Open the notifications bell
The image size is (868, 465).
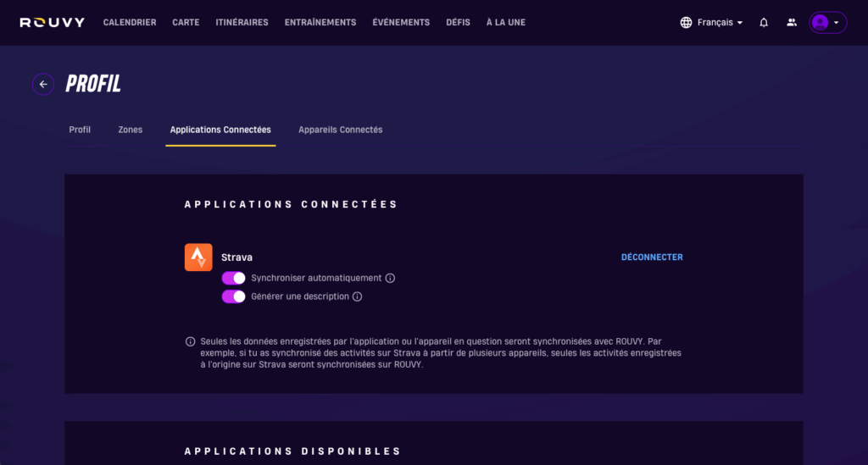tap(764, 23)
